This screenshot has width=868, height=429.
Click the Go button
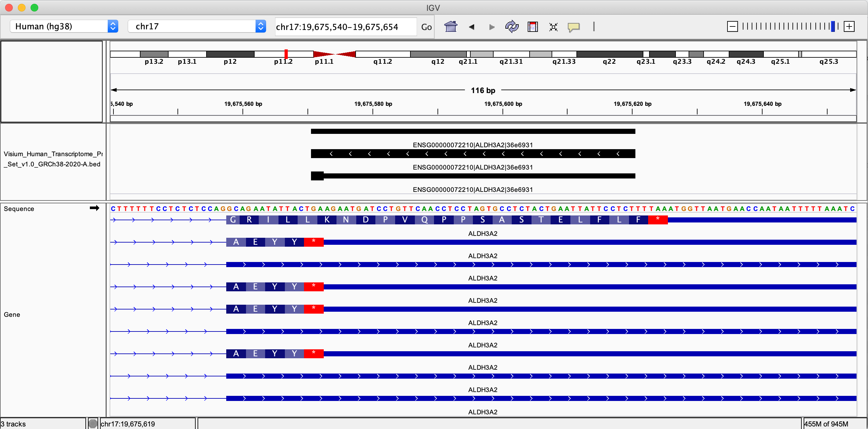click(x=426, y=27)
